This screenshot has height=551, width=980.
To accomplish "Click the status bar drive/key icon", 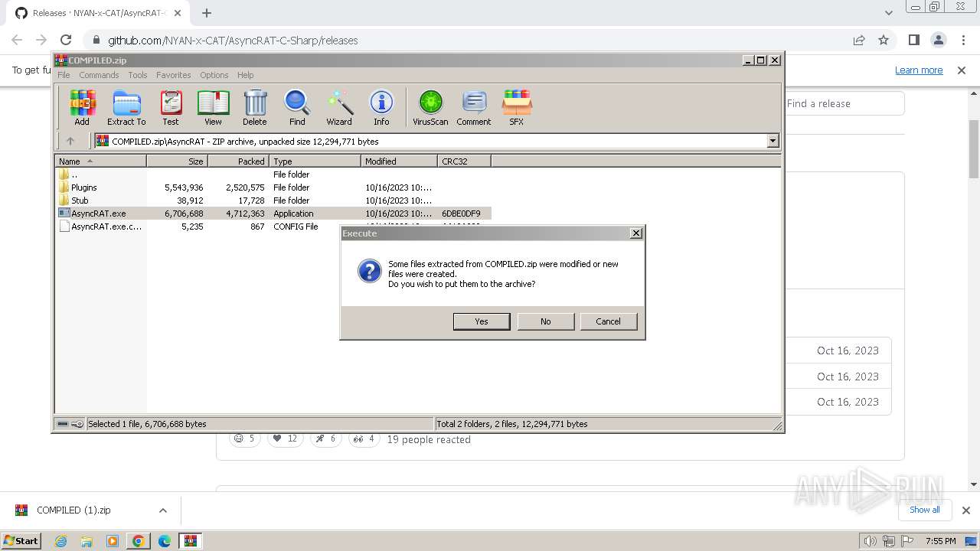I will pos(70,424).
